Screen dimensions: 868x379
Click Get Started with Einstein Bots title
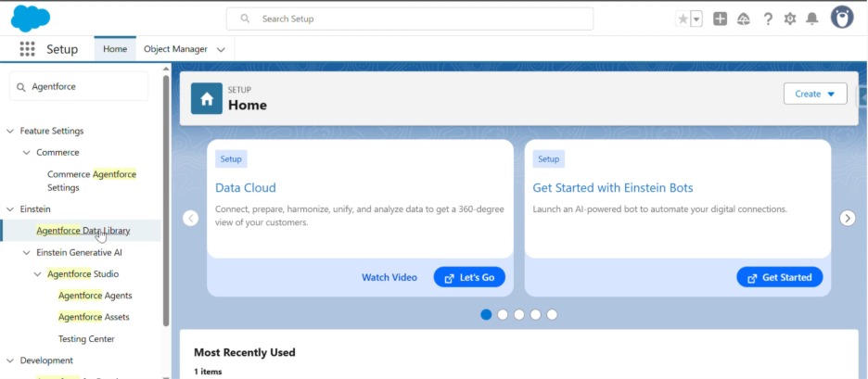point(613,187)
